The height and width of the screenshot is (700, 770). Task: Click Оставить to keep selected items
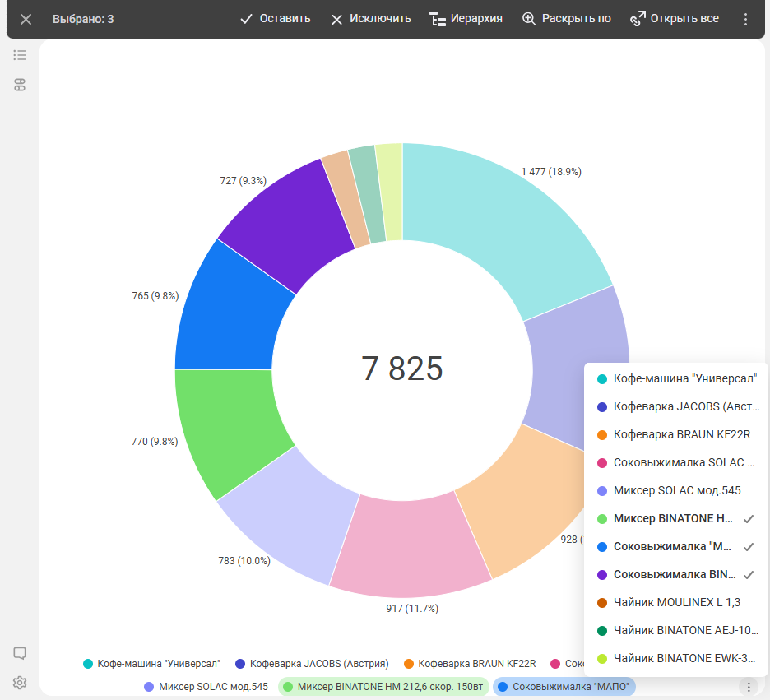(x=275, y=19)
